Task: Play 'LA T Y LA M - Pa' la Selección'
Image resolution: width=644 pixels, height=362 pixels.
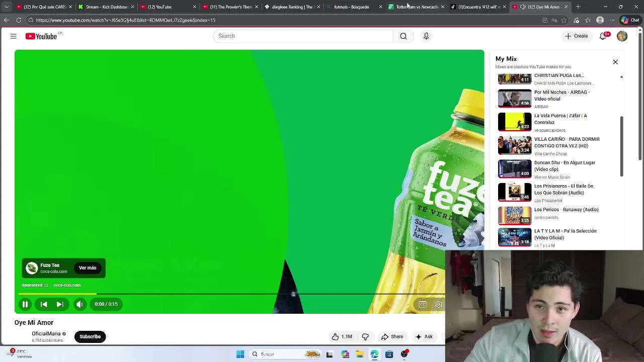Action: click(x=557, y=237)
